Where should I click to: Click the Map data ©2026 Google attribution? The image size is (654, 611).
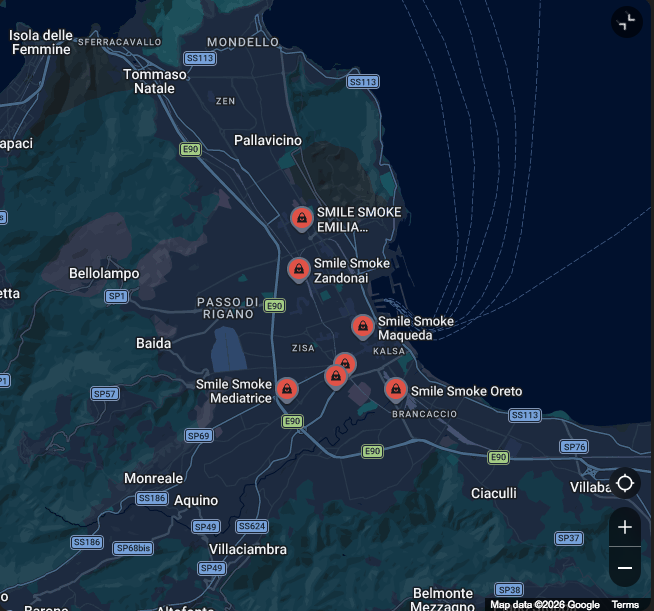(545, 604)
